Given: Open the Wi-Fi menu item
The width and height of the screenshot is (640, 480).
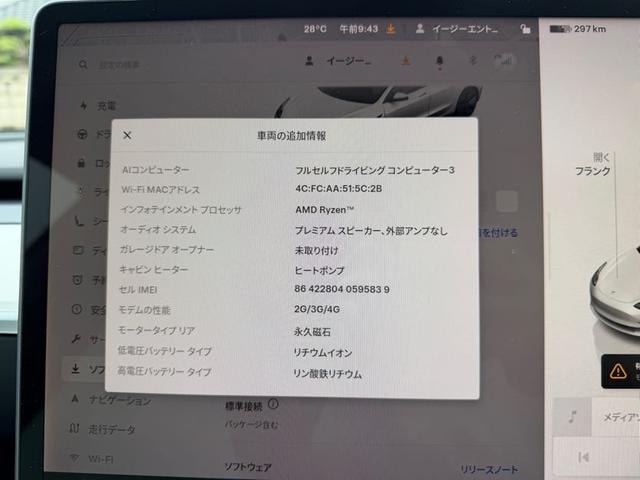Looking at the screenshot, I should 91,459.
